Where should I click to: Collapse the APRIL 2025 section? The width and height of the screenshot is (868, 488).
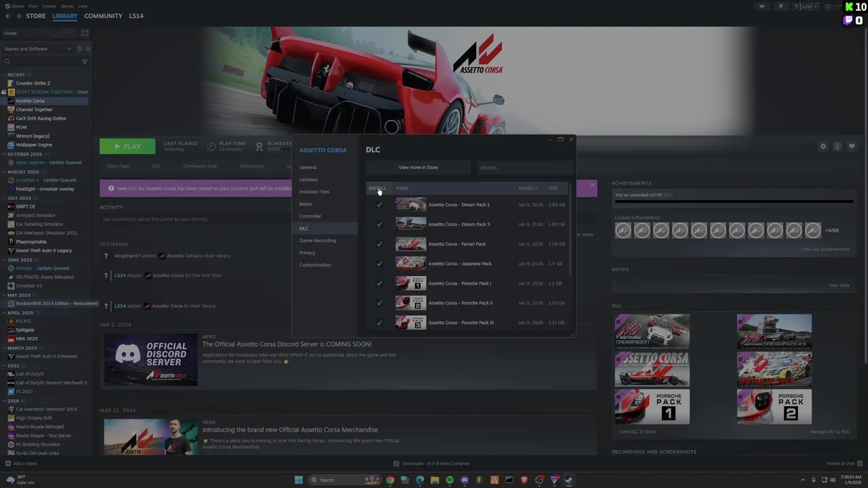point(4,312)
